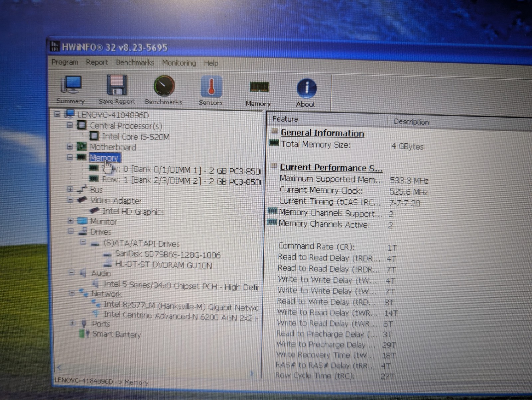Select the Row Cycle Time (tRC) row
The width and height of the screenshot is (532, 400).
click(335, 376)
